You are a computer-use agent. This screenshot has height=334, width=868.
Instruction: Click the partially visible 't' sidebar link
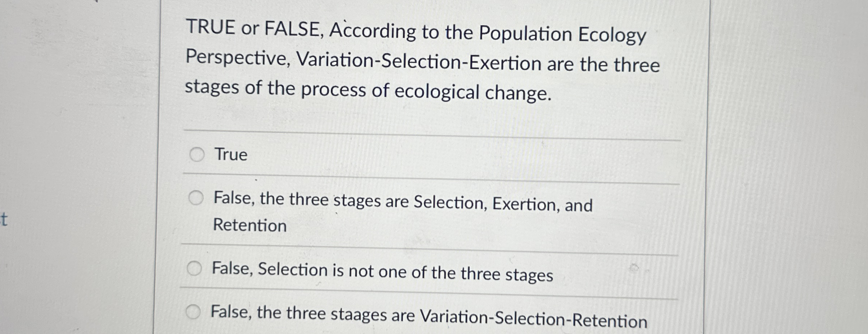tap(4, 220)
